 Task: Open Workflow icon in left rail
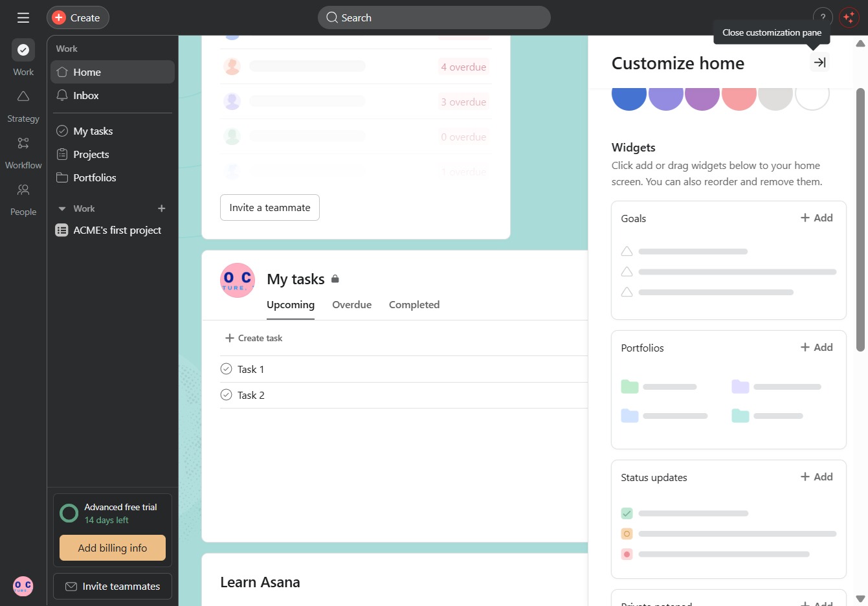point(23,143)
